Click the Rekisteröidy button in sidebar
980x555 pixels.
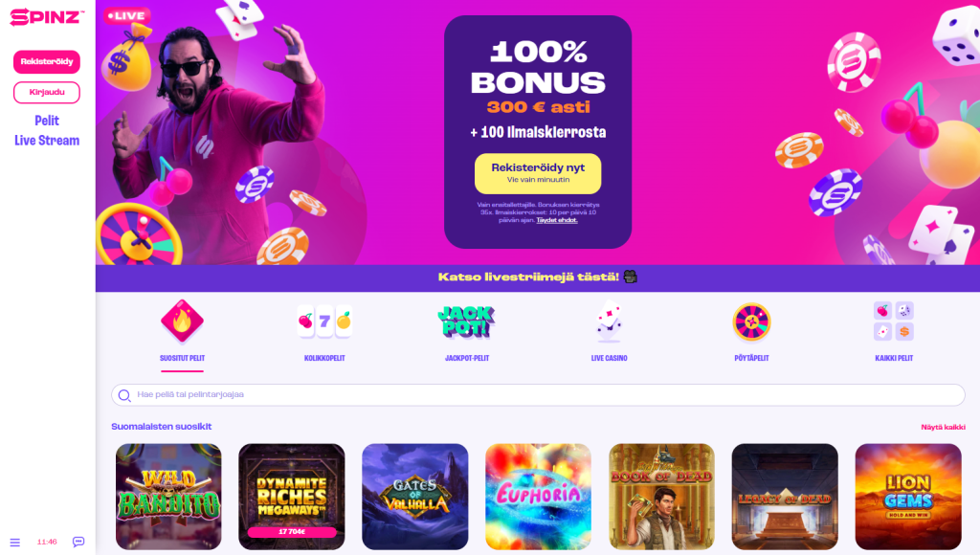point(47,62)
